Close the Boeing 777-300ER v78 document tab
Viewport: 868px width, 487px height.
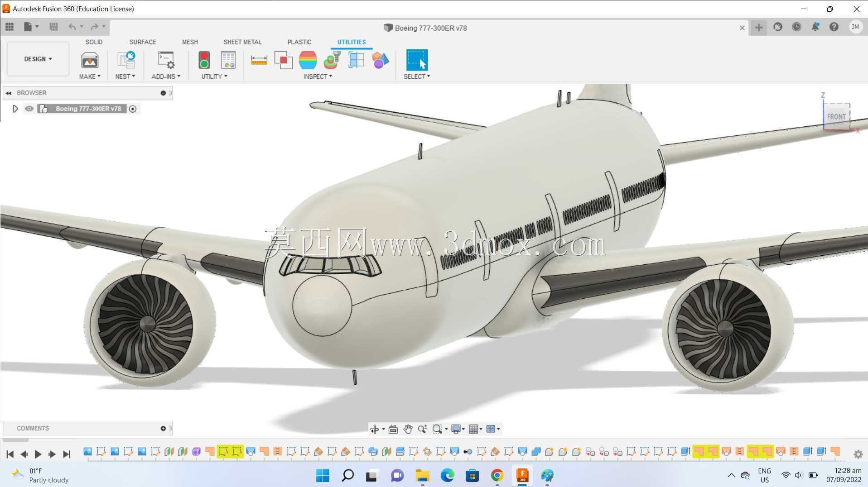click(742, 28)
